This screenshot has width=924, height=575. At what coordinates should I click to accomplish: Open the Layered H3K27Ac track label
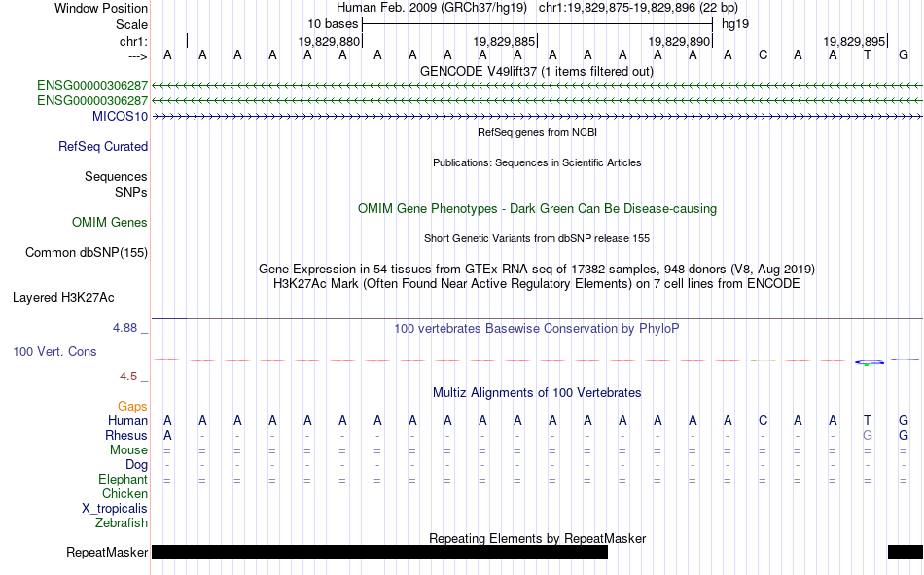[63, 298]
